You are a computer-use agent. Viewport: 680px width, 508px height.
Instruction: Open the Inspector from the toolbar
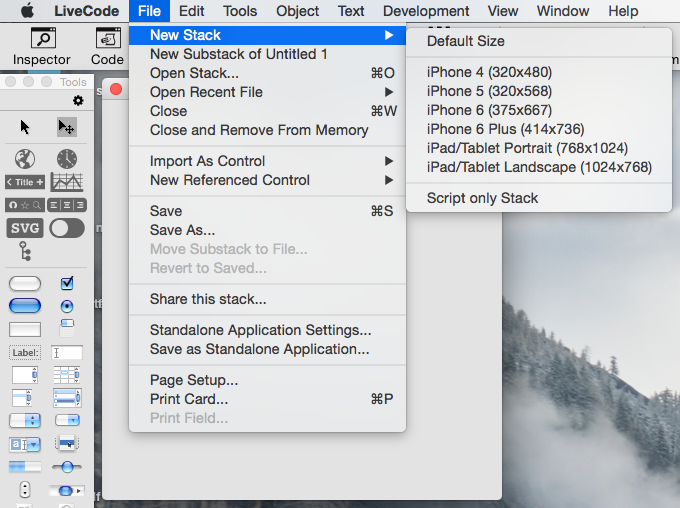(42, 47)
